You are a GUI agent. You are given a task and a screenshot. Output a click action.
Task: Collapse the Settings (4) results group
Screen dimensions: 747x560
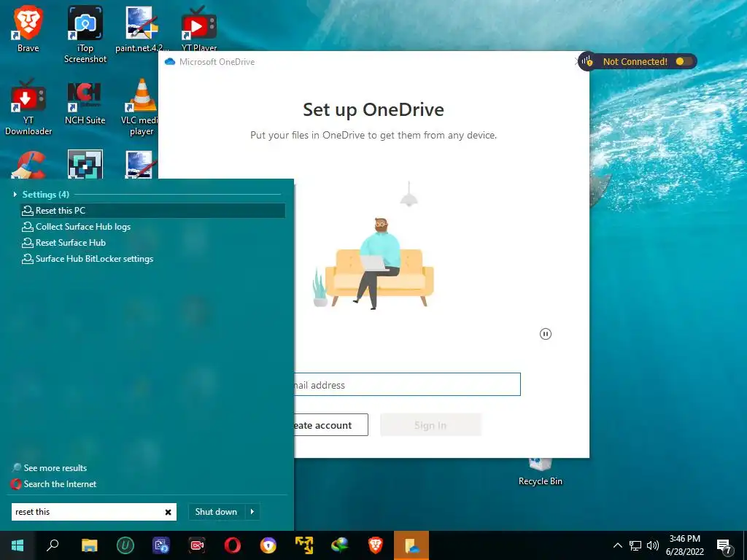[x=15, y=194]
